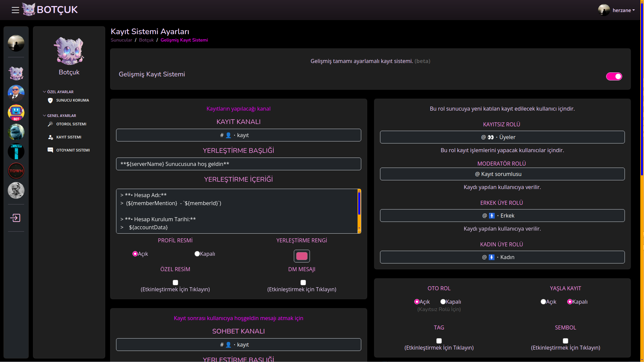Viewport: 644px width, 362px height.
Task: Select the yellow BOT robot server icon
Action: tap(16, 113)
